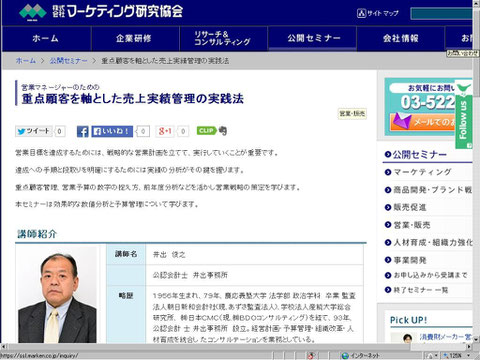Viewport: 480px width, 360px height.
Task: Open the green Follow us side tab
Action: click(464, 115)
